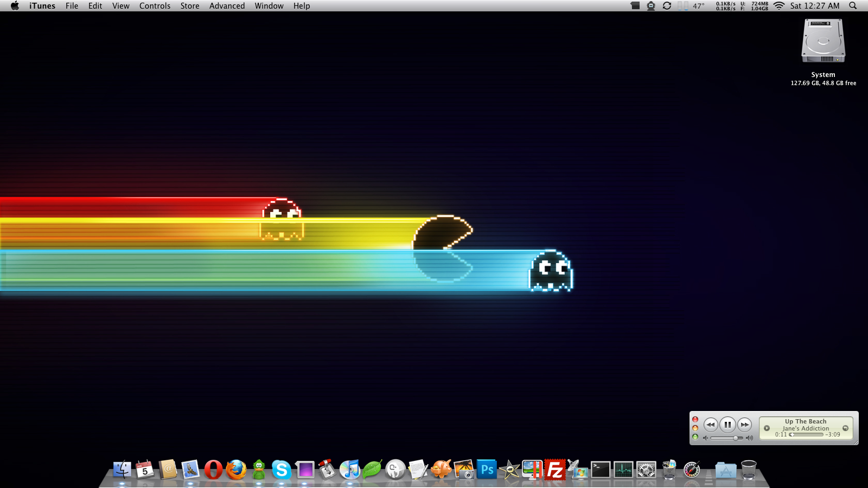Open Finder from the dock

coord(122,469)
